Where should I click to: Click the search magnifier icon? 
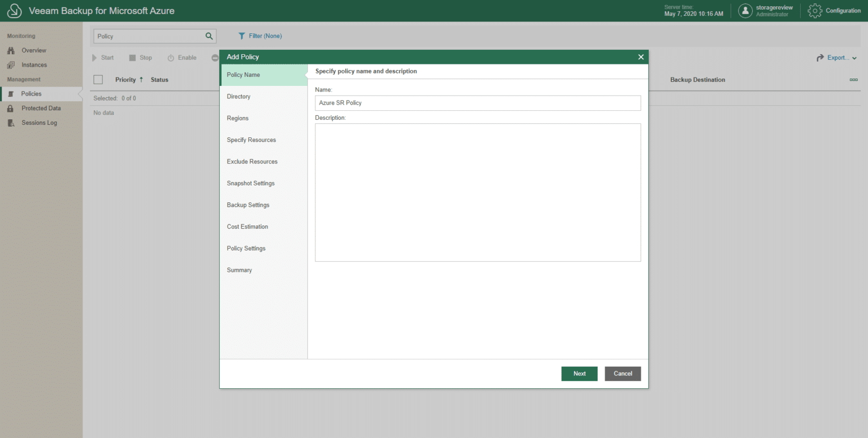209,36
